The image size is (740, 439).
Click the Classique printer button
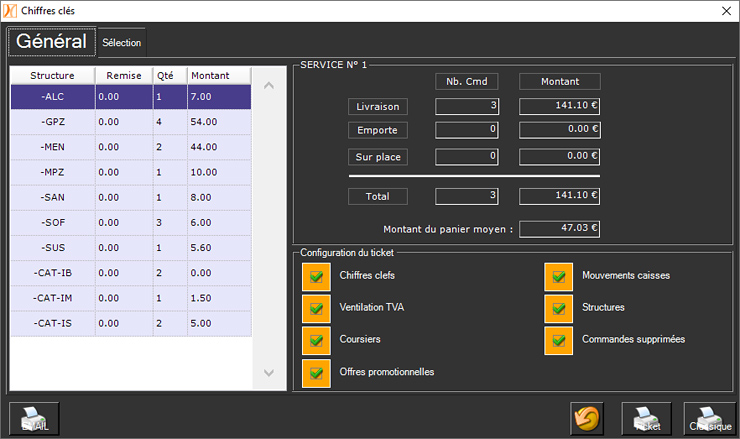click(709, 419)
